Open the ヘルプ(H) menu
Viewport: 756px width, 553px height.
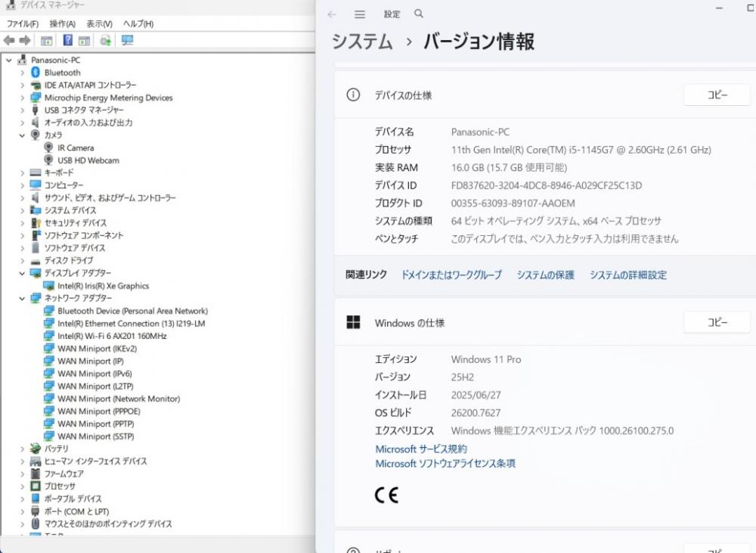click(138, 23)
